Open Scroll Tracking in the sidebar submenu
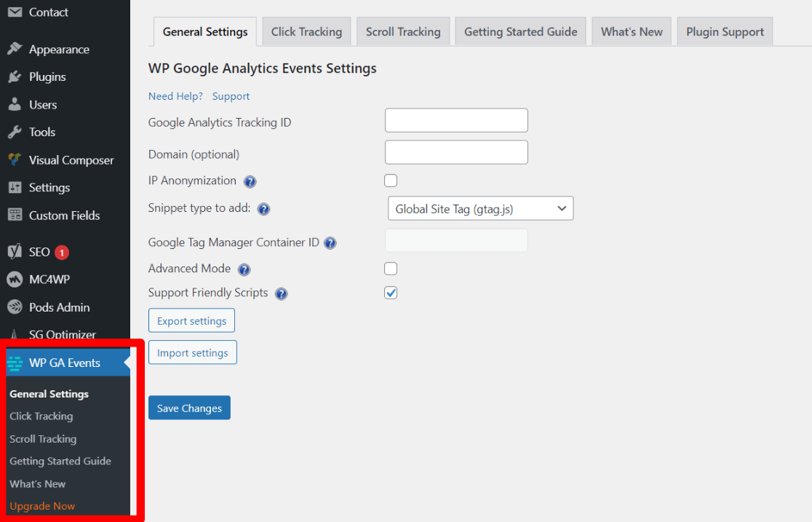This screenshot has height=522, width=812. tap(43, 439)
